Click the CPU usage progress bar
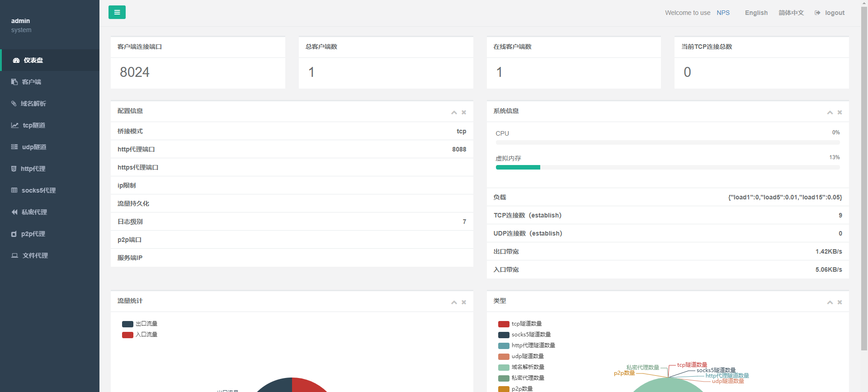This screenshot has width=868, height=392. 668,142
